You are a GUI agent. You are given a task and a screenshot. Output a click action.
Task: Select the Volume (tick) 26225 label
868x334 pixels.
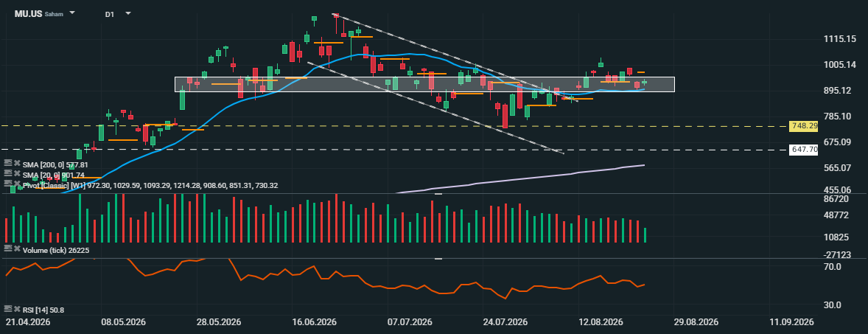pyautogui.click(x=56, y=251)
